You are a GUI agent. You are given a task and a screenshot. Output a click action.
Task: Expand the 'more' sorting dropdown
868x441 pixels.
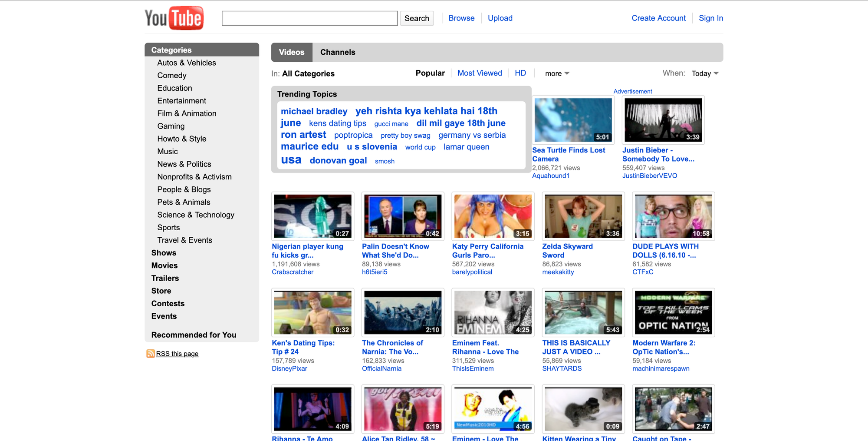tap(557, 73)
